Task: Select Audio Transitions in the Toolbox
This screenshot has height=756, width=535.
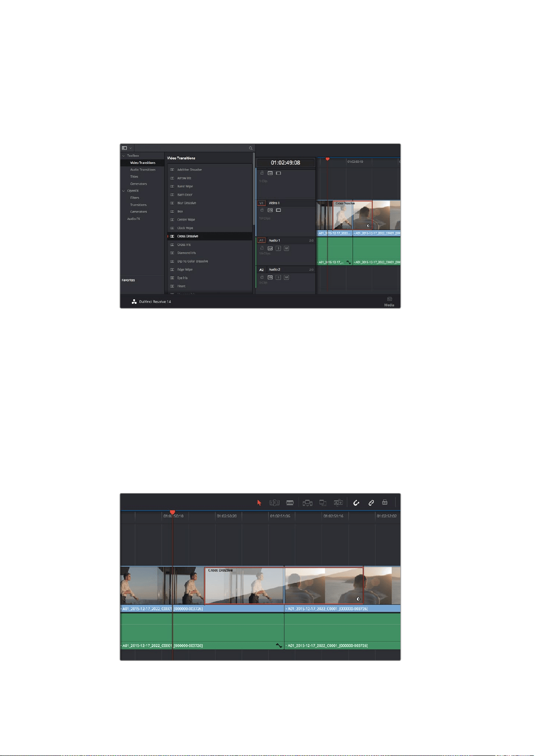Action: (x=143, y=170)
